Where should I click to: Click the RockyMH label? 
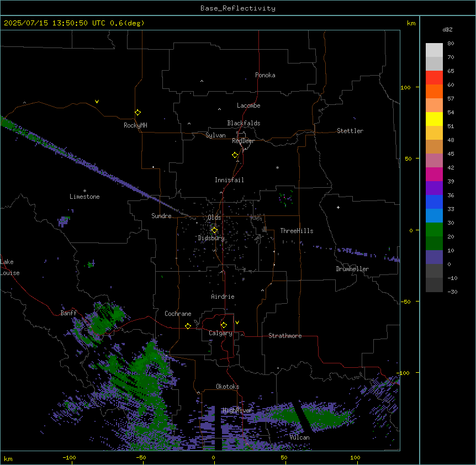[x=135, y=125]
